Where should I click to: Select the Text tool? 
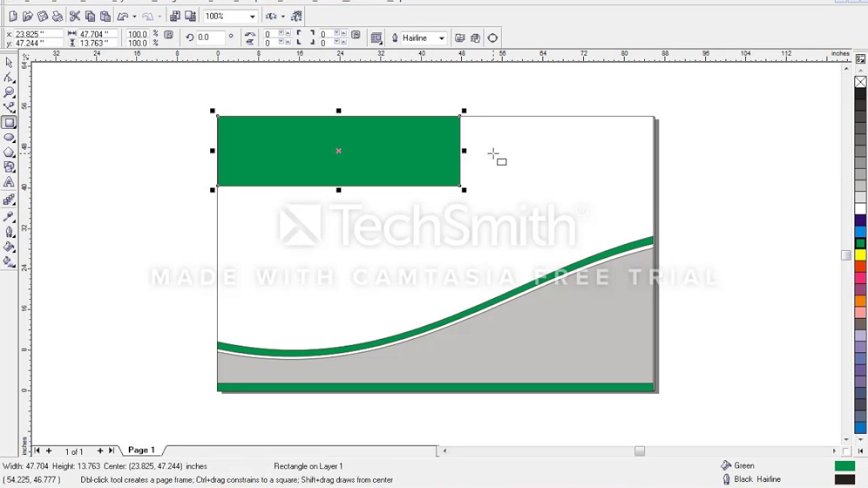(9, 182)
